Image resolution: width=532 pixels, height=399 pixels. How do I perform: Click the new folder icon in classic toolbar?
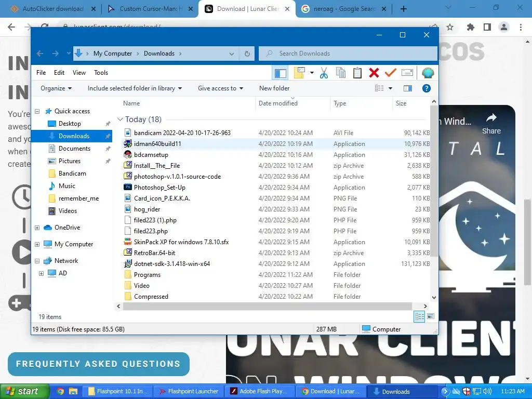[300, 73]
